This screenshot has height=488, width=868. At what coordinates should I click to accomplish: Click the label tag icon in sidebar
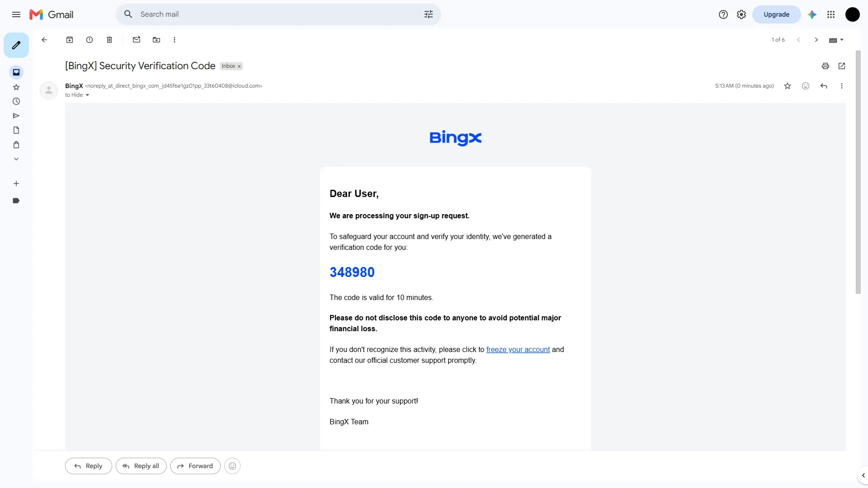click(x=16, y=201)
